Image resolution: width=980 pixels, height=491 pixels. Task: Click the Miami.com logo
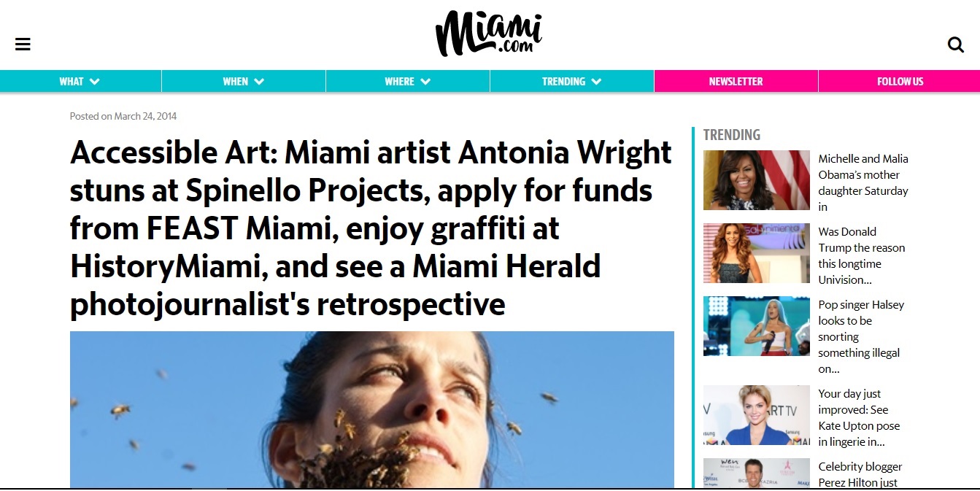489,34
